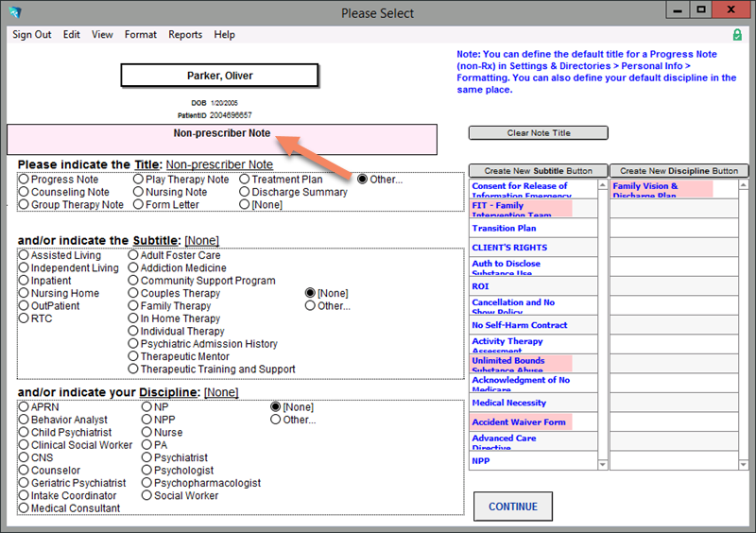This screenshot has width=756, height=533.
Task: Choose the Treatment Plan radio button
Action: pos(245,180)
